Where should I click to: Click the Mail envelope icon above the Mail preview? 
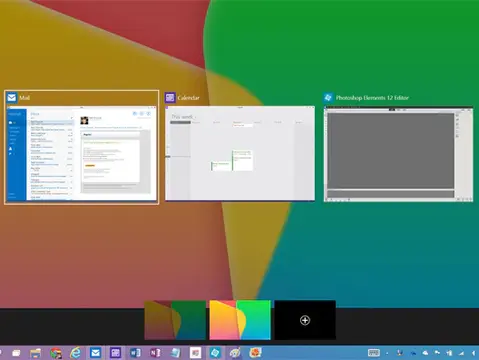12,97
